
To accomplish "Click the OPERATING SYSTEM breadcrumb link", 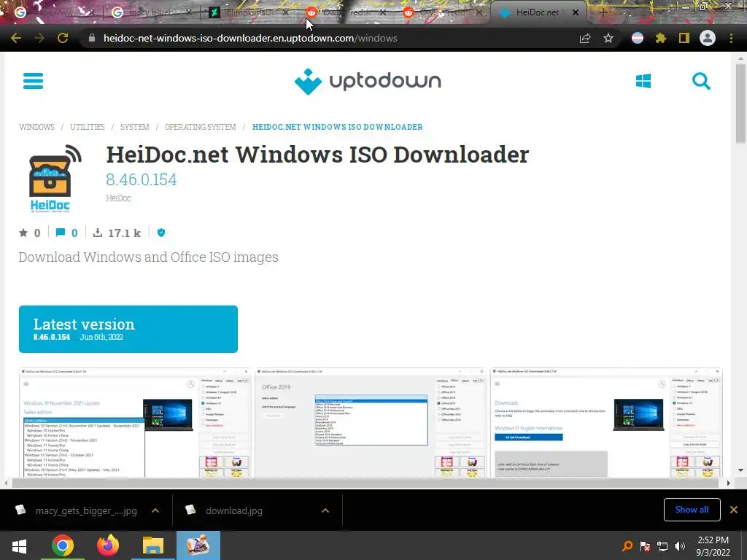I will [201, 127].
